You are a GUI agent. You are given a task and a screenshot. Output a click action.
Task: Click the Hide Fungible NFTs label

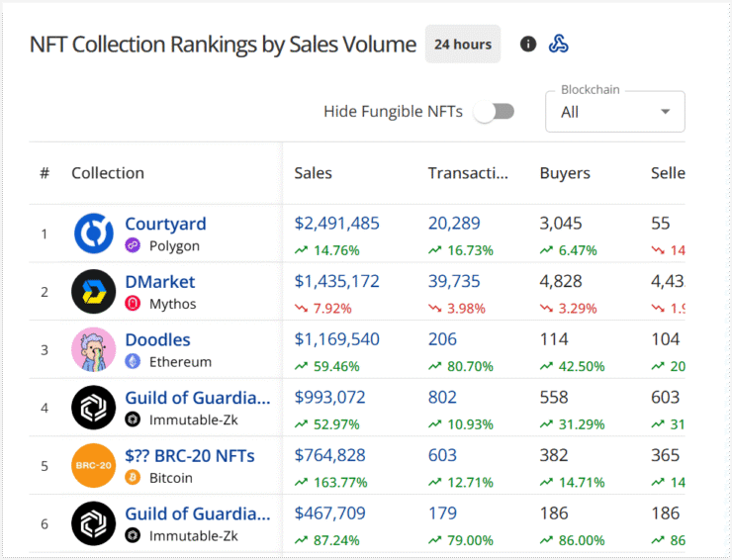point(393,112)
